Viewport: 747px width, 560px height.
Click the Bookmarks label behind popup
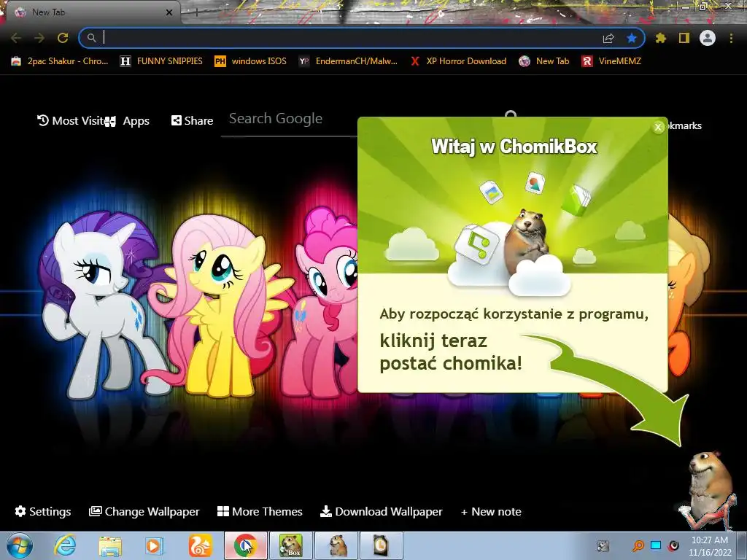click(684, 125)
